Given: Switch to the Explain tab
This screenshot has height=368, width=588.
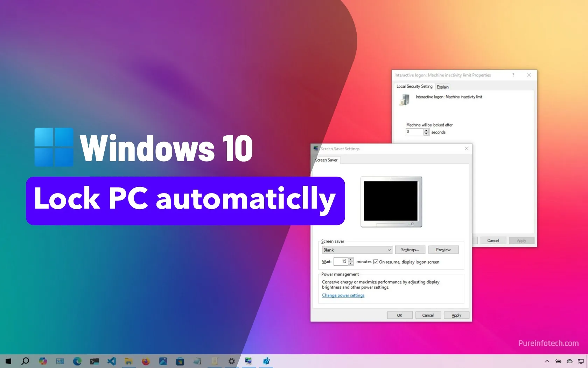Looking at the screenshot, I should (x=442, y=87).
